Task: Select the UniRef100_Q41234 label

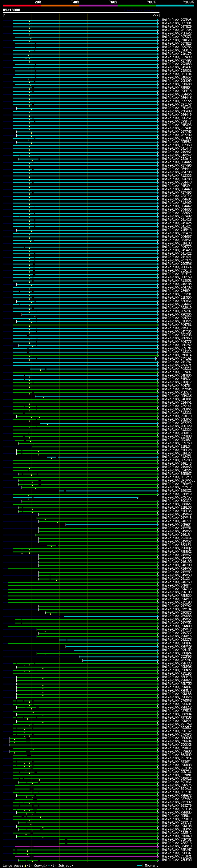Action: point(177,579)
